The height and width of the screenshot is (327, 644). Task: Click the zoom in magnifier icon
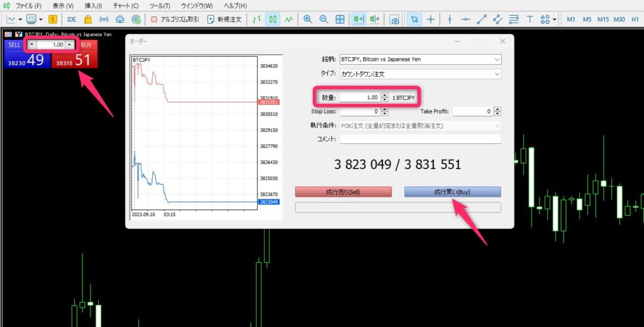308,19
